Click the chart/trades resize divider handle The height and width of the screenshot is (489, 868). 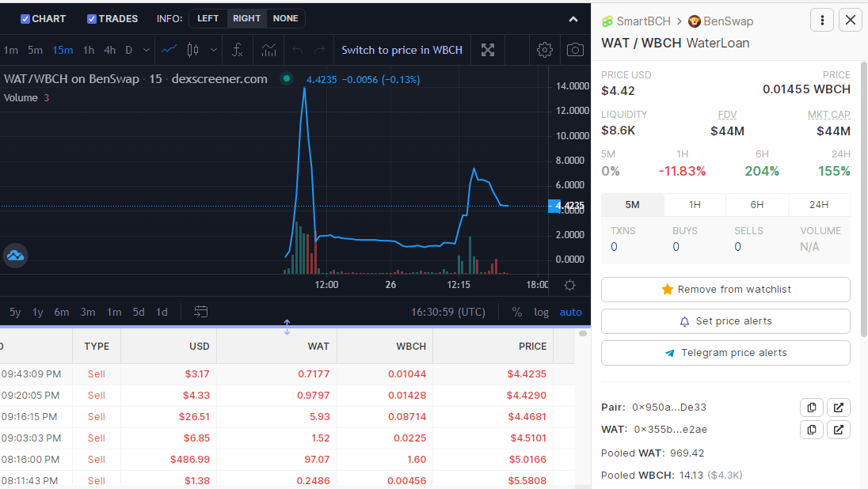pyautogui.click(x=287, y=327)
